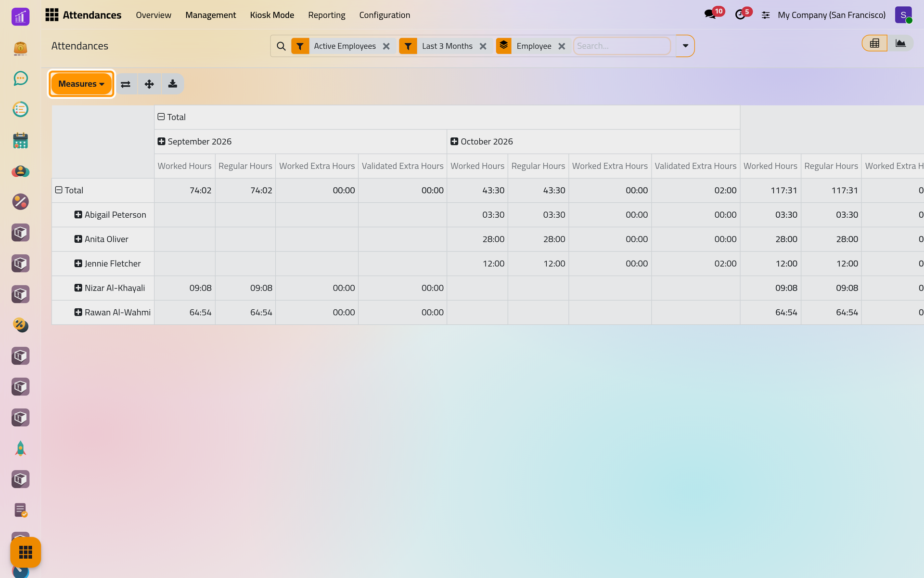Image resolution: width=924 pixels, height=578 pixels.
Task: Click the magnifier search icon
Action: point(282,46)
